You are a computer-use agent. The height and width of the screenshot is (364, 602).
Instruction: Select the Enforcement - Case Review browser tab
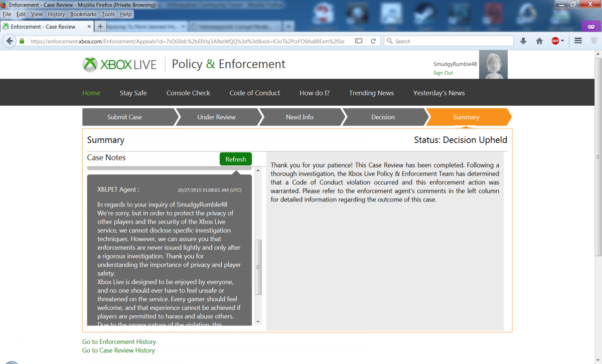point(47,27)
